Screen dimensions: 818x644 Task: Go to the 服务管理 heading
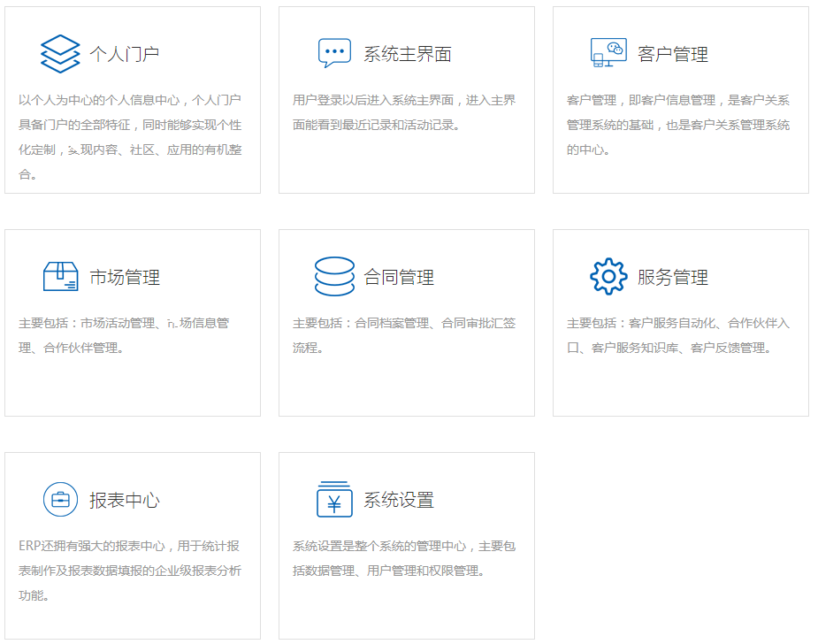(673, 277)
